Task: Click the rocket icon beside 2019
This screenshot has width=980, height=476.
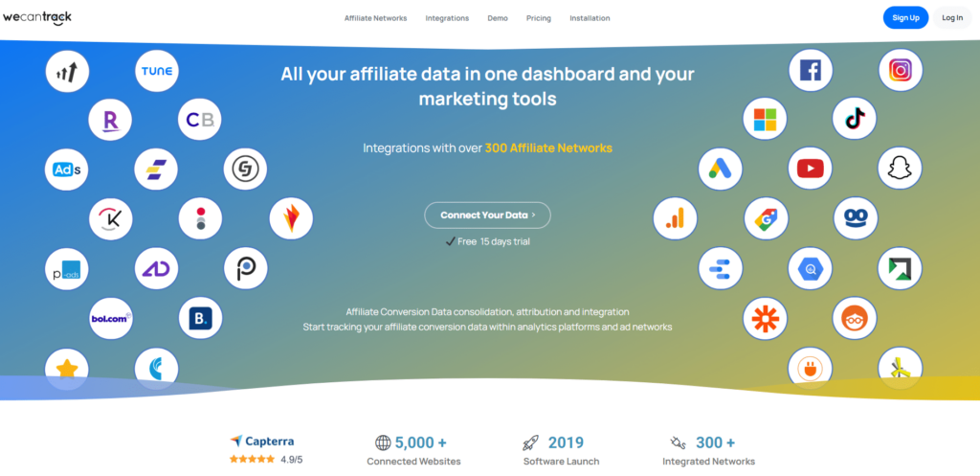Action: pos(530,442)
